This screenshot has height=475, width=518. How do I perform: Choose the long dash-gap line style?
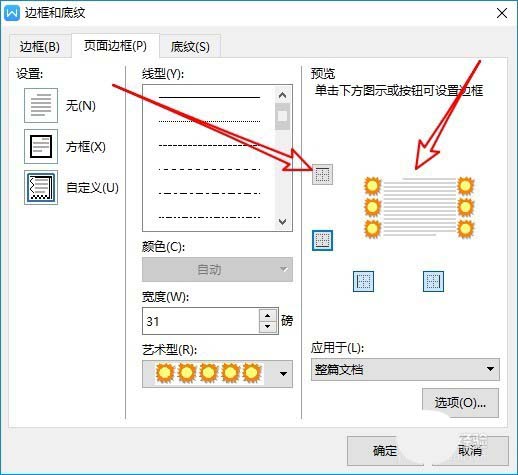pos(209,170)
